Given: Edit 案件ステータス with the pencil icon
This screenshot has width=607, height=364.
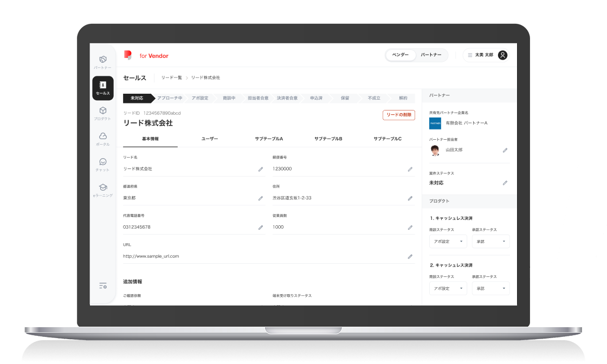Looking at the screenshot, I should click(506, 183).
